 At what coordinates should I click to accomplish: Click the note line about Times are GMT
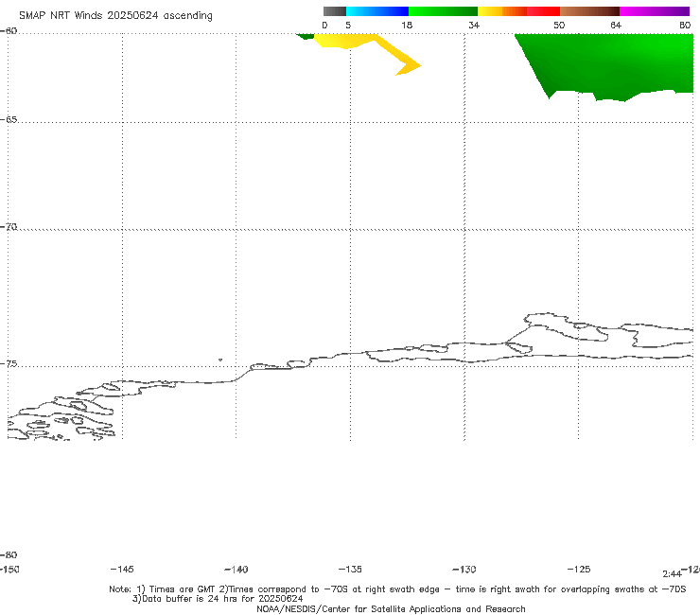point(397,589)
